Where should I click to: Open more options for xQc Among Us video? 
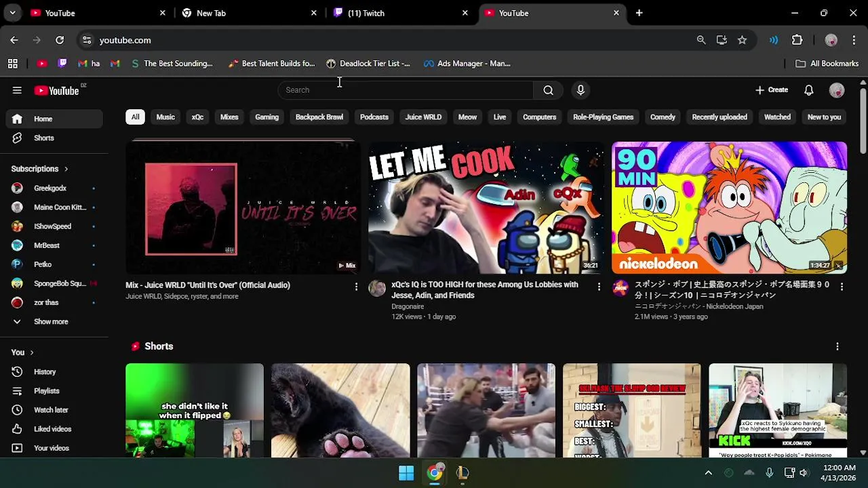[x=599, y=287]
